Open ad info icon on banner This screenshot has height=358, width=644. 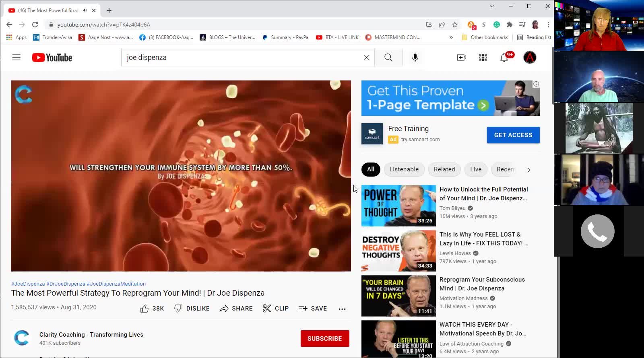536,84
